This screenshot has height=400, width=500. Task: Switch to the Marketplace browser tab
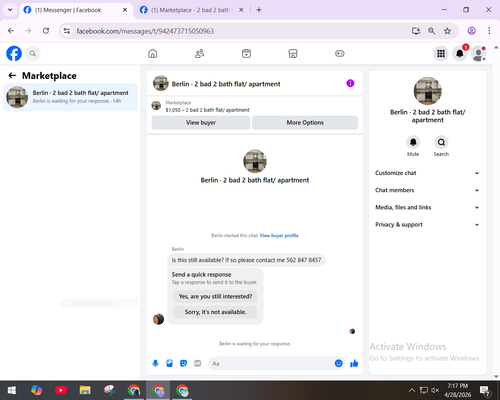(x=191, y=10)
